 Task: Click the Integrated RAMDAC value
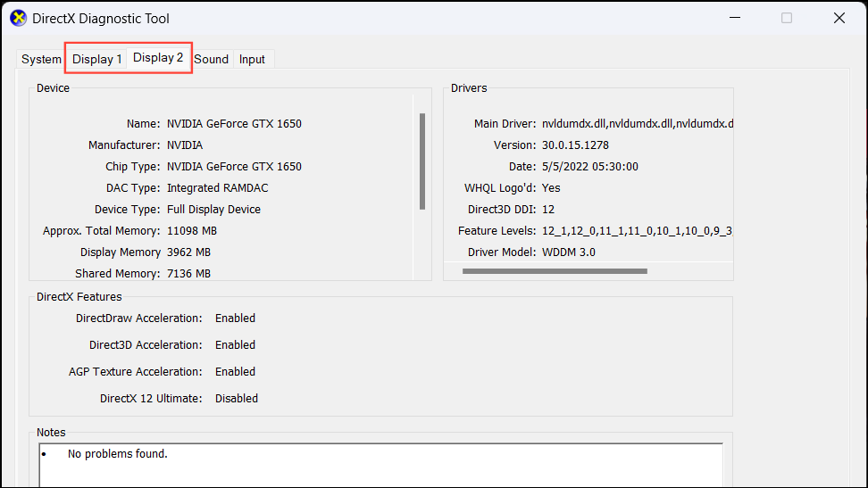click(218, 188)
